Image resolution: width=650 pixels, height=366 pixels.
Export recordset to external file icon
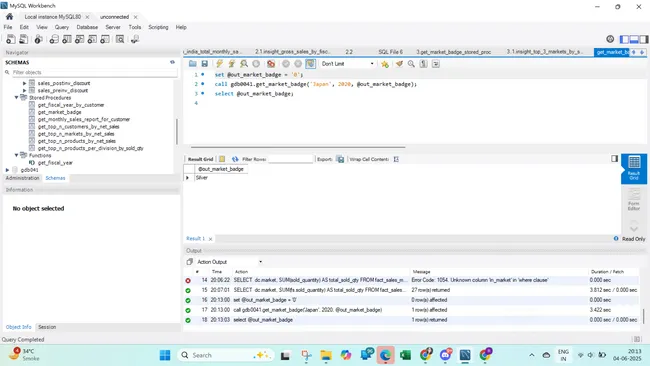point(340,159)
